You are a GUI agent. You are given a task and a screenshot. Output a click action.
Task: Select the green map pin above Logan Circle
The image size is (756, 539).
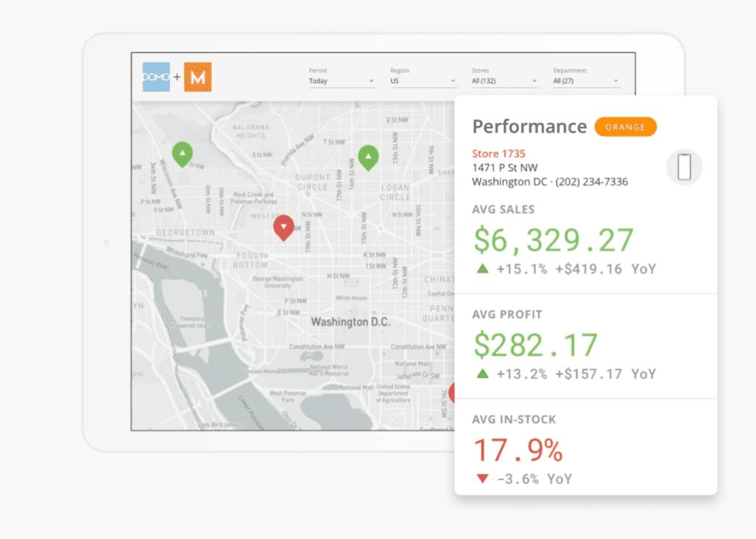point(368,157)
